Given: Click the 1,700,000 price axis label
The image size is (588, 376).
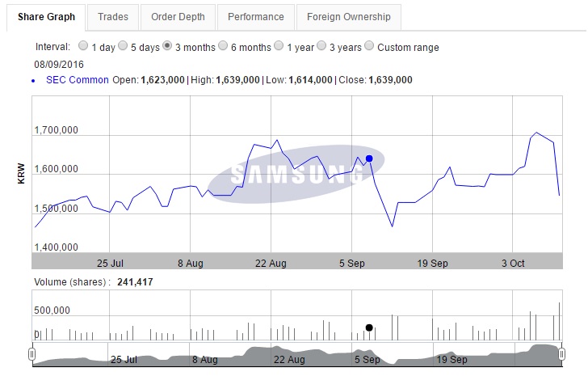Looking at the screenshot, I should tap(57, 130).
